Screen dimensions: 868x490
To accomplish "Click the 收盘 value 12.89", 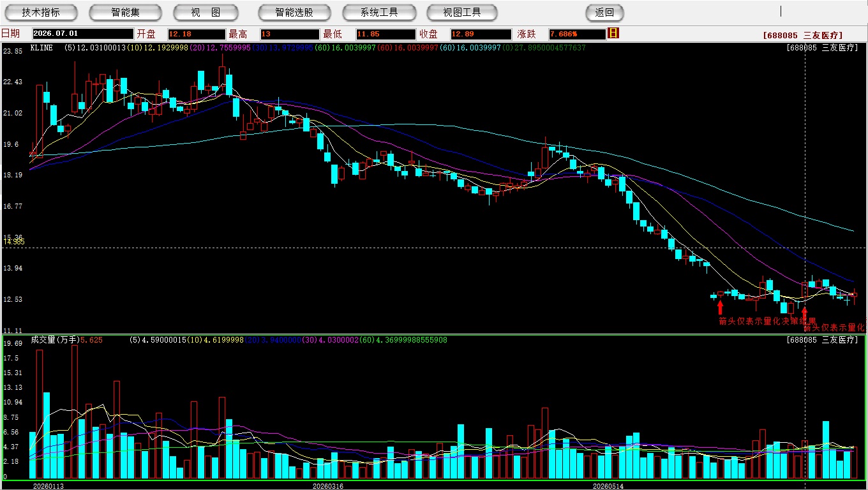I will (x=481, y=34).
